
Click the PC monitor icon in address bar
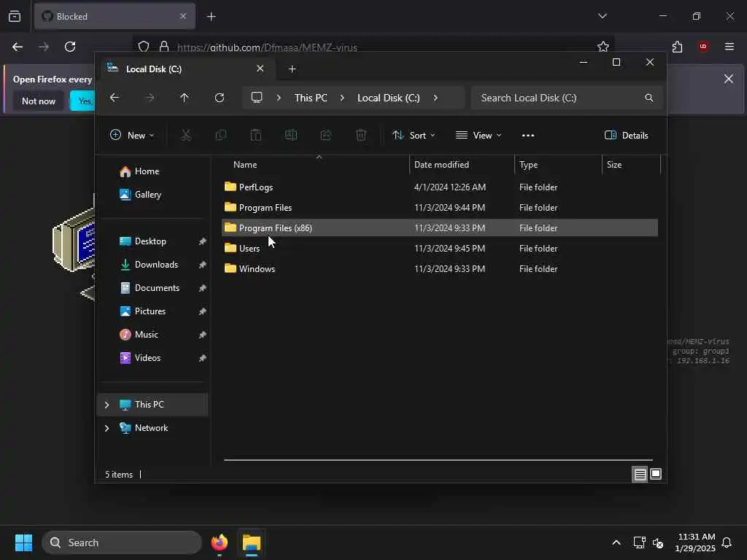[x=257, y=98]
